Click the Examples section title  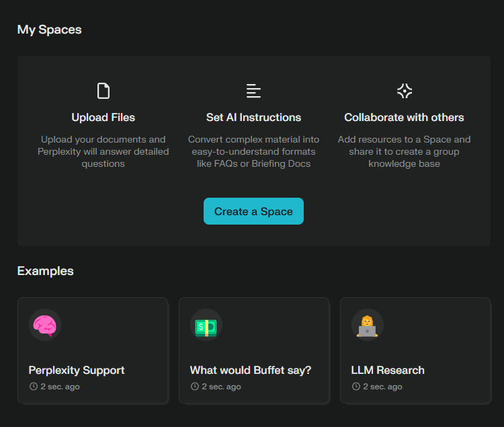[45, 271]
